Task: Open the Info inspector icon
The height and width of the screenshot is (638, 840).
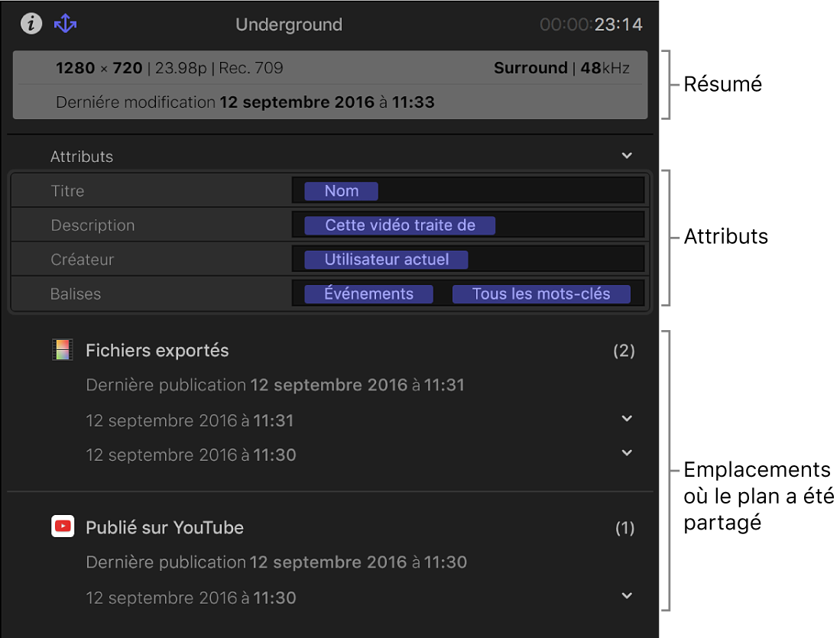Action: click(31, 24)
